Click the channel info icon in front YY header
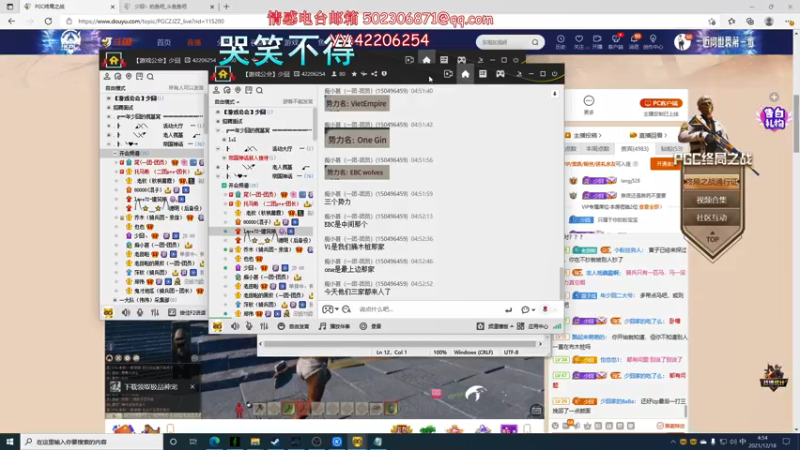This screenshot has width=800, height=450. [384, 74]
